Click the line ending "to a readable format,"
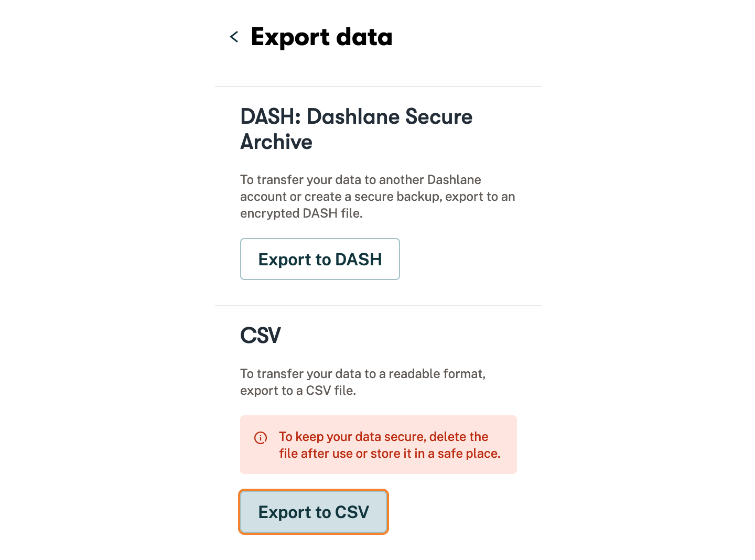This screenshot has height=560, width=755. click(362, 374)
